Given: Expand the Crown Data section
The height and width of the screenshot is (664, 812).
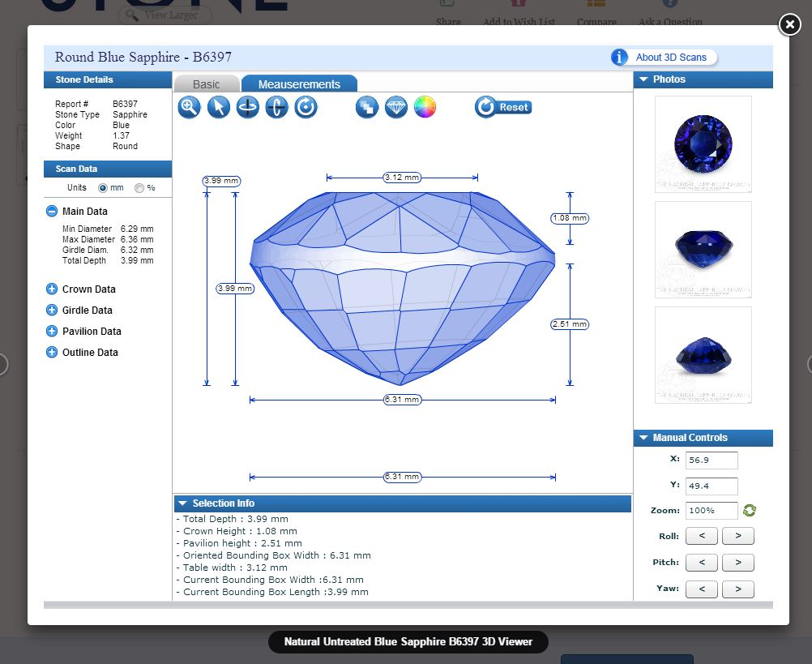Looking at the screenshot, I should click(52, 289).
